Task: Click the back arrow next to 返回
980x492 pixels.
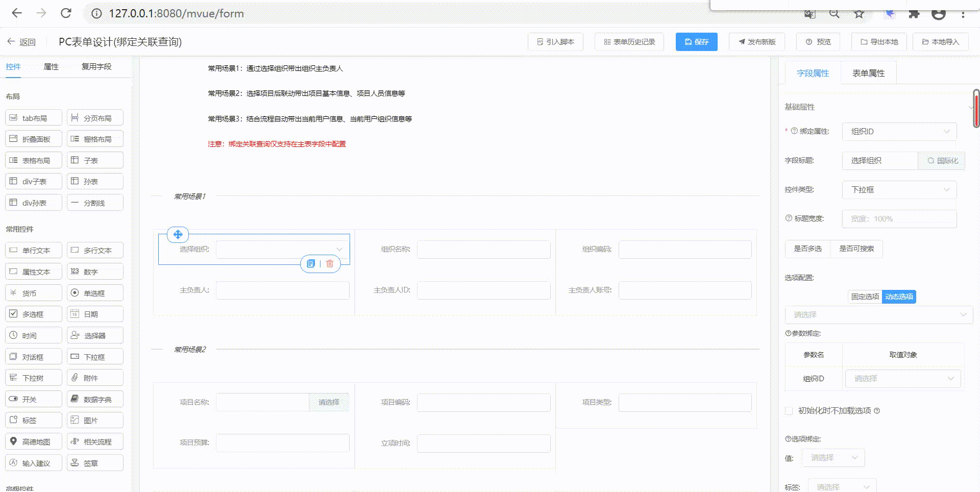Action: pyautogui.click(x=11, y=42)
